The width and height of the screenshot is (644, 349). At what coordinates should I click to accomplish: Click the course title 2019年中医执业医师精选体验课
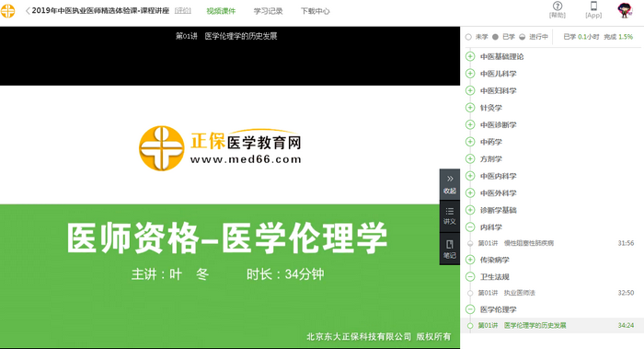point(100,11)
